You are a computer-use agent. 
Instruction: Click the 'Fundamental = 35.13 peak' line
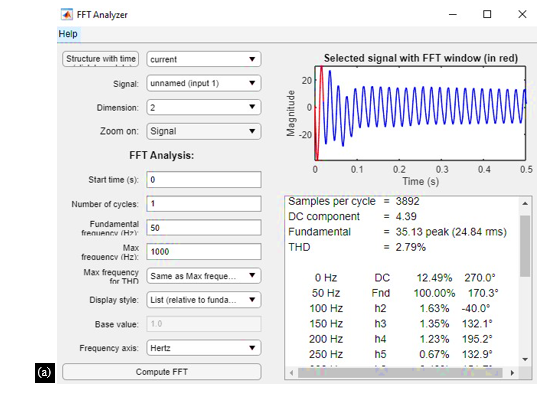click(397, 232)
